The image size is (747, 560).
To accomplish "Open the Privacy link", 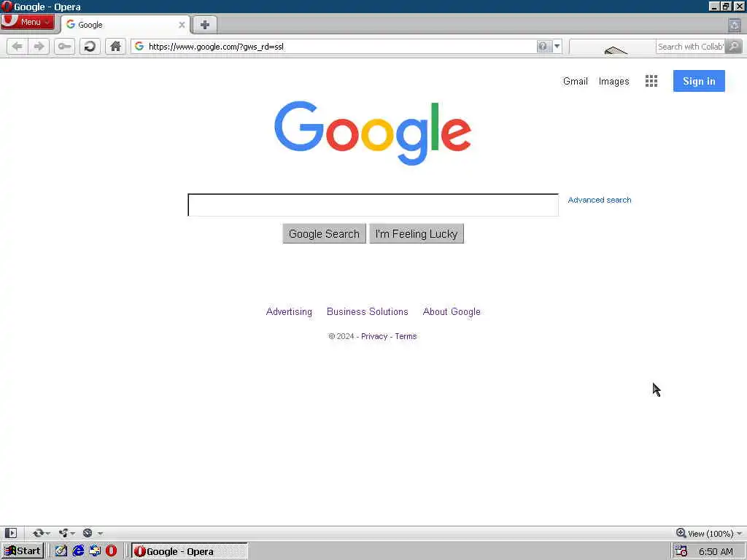I will [x=374, y=336].
